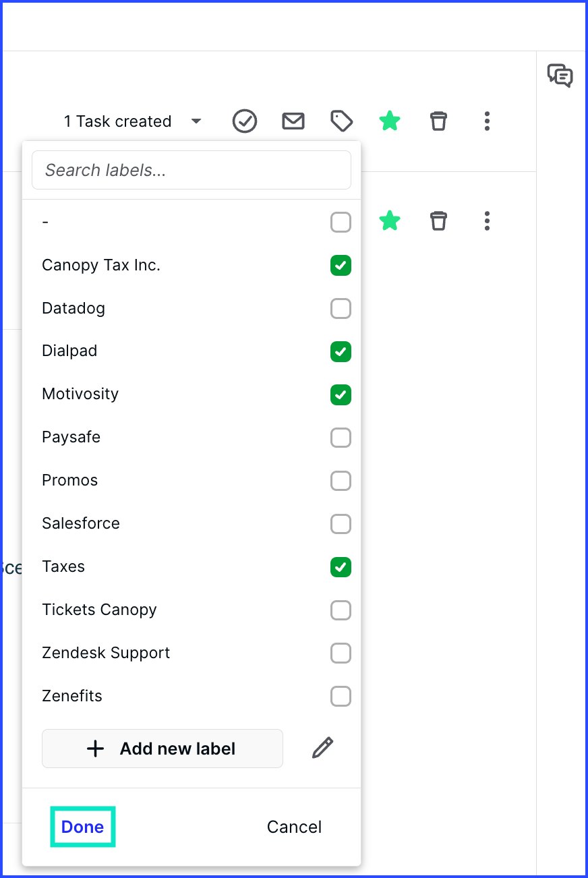
Task: Toggle the green star in top toolbar
Action: (x=390, y=121)
